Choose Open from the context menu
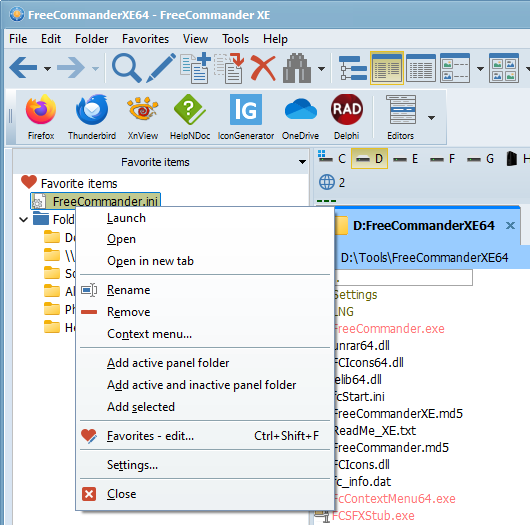The width and height of the screenshot is (530, 525). click(x=205, y=239)
